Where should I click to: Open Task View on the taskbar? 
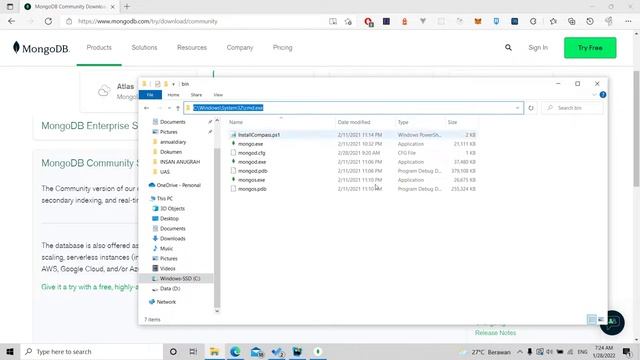pos(193,351)
